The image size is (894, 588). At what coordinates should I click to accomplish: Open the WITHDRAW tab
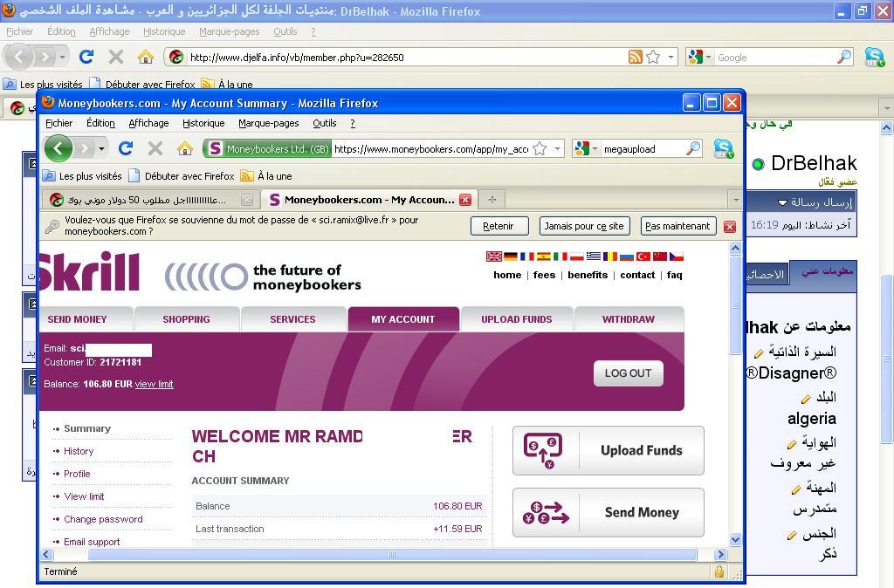pos(629,319)
